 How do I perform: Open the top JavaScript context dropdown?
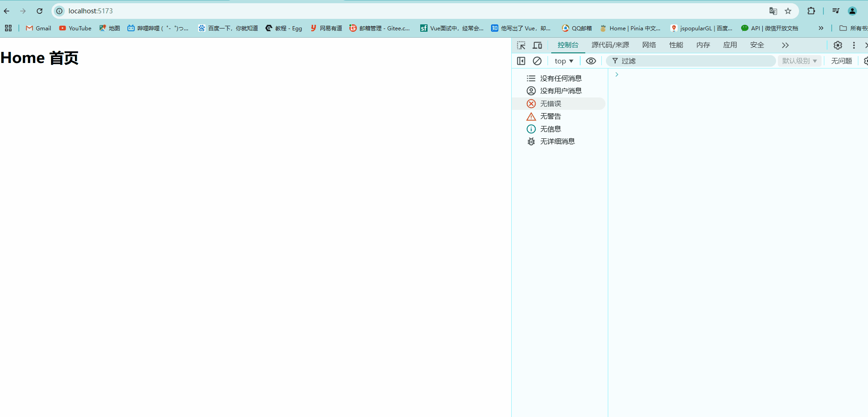tap(564, 61)
